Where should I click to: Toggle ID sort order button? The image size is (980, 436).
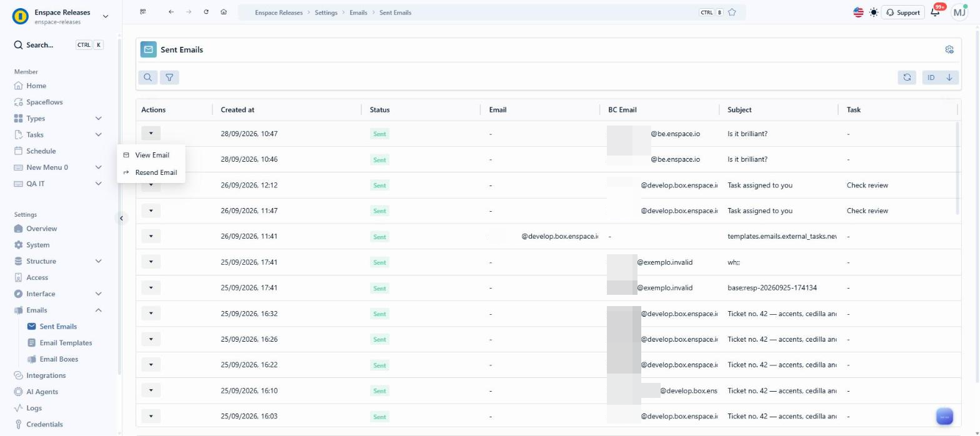pyautogui.click(x=940, y=77)
